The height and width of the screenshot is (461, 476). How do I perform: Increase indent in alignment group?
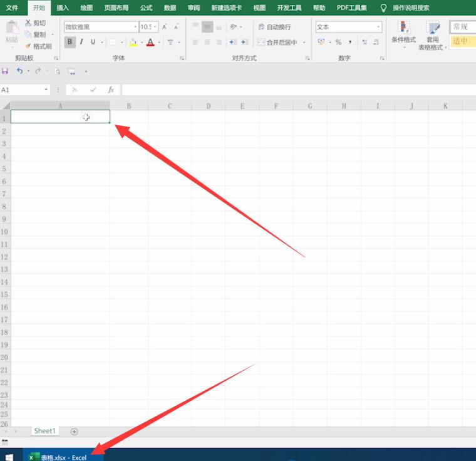click(x=244, y=42)
